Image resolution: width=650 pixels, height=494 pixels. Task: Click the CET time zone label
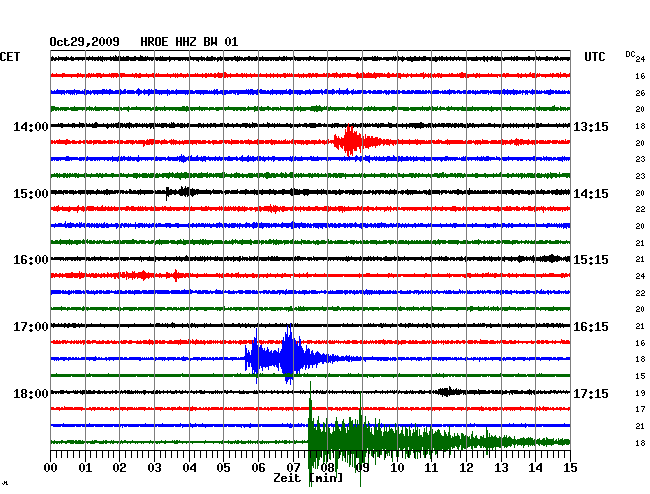tap(10, 57)
